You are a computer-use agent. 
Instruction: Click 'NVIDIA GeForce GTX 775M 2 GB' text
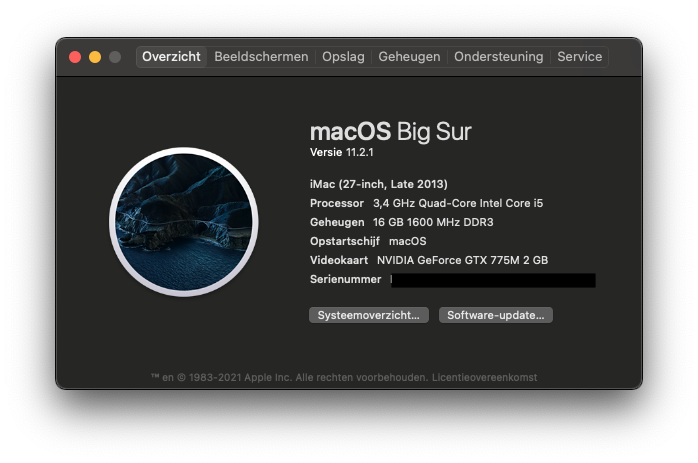coord(463,260)
